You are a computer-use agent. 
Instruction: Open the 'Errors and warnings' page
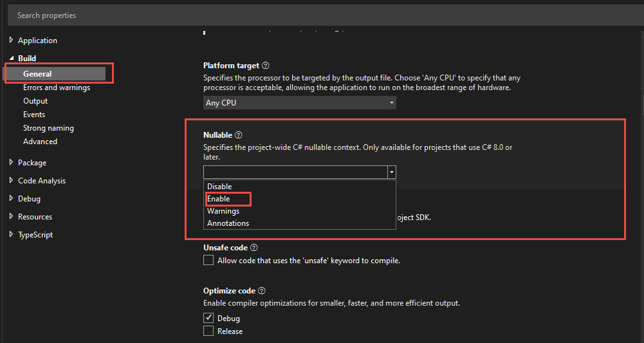pyautogui.click(x=57, y=88)
